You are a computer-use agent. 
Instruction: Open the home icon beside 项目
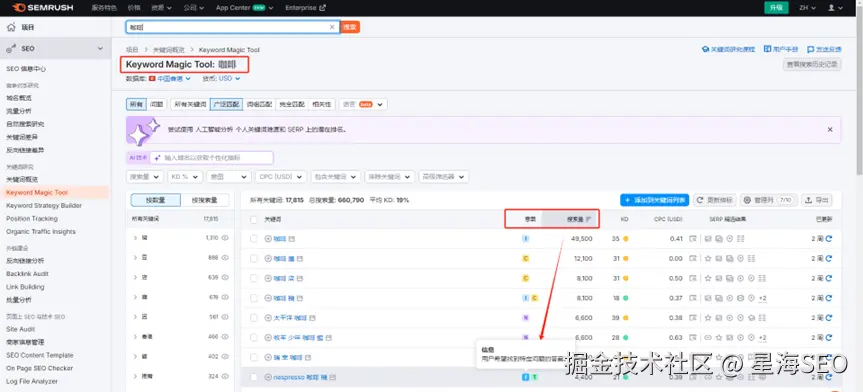(11, 27)
